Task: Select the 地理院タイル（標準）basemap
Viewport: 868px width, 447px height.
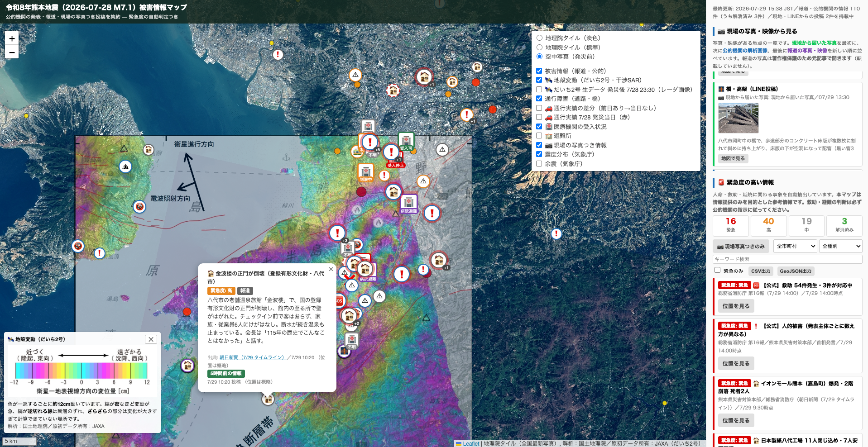Action: [539, 48]
